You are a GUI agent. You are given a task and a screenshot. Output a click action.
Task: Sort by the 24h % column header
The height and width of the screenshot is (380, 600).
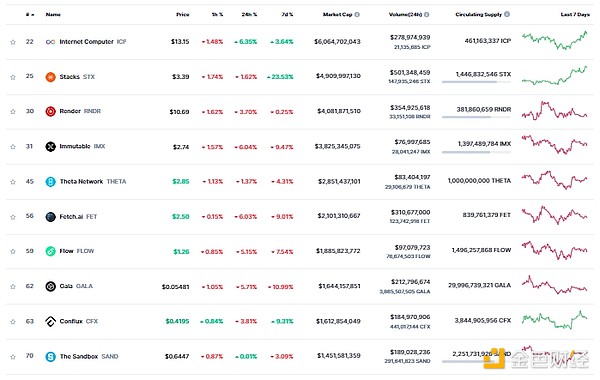249,15
